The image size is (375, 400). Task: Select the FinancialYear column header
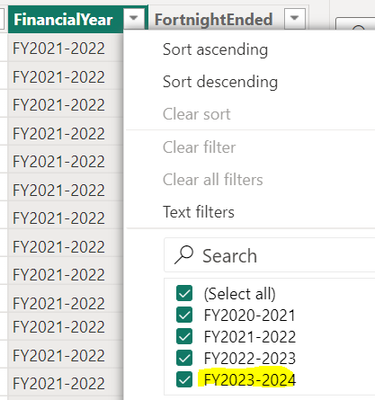point(63,19)
